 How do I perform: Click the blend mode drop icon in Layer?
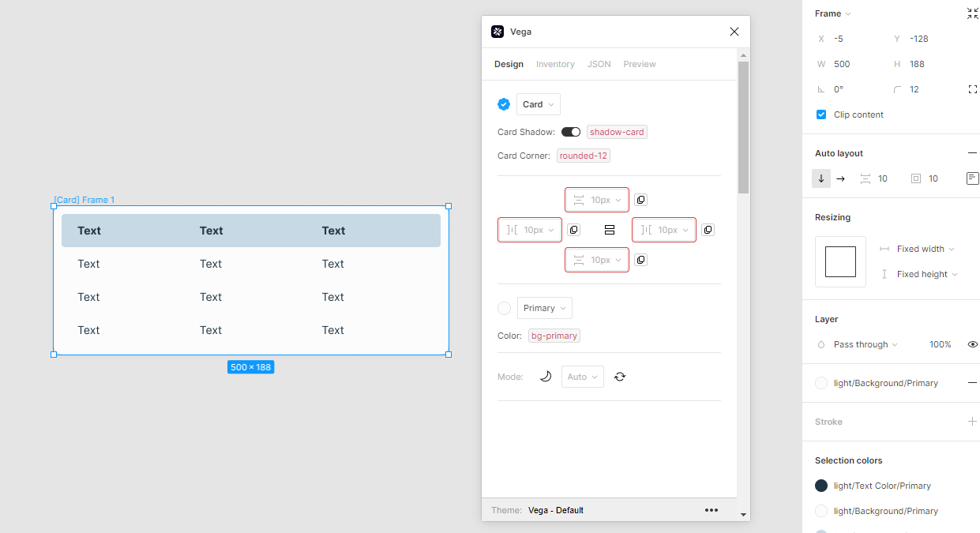(x=821, y=344)
